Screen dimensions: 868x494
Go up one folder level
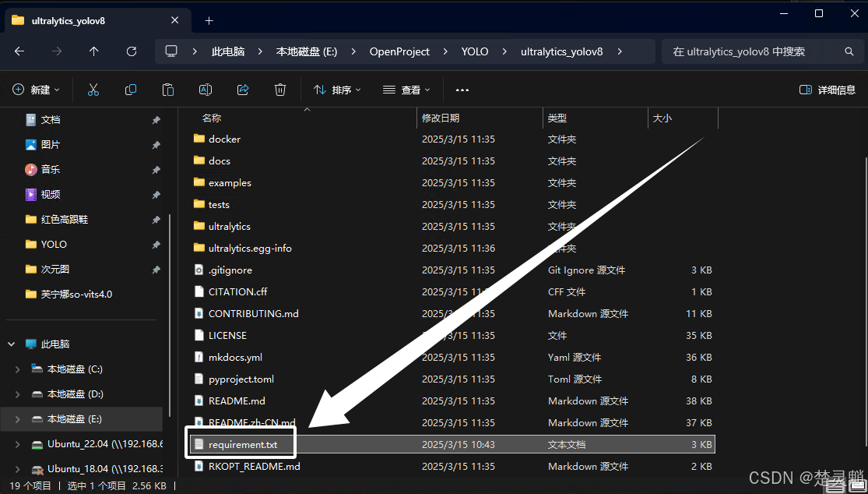click(94, 51)
